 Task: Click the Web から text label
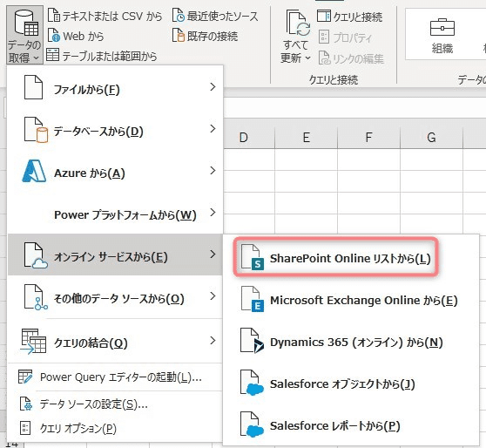coord(83,37)
